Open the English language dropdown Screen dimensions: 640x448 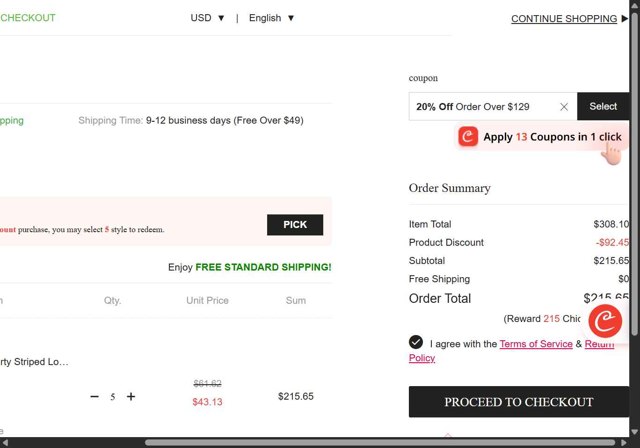coord(271,18)
